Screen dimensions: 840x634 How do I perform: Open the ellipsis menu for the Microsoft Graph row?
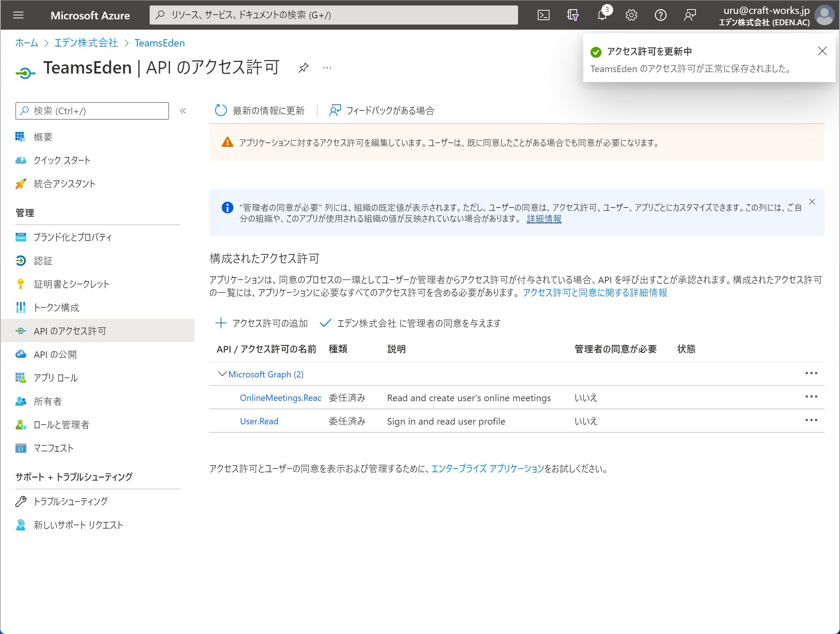click(811, 373)
